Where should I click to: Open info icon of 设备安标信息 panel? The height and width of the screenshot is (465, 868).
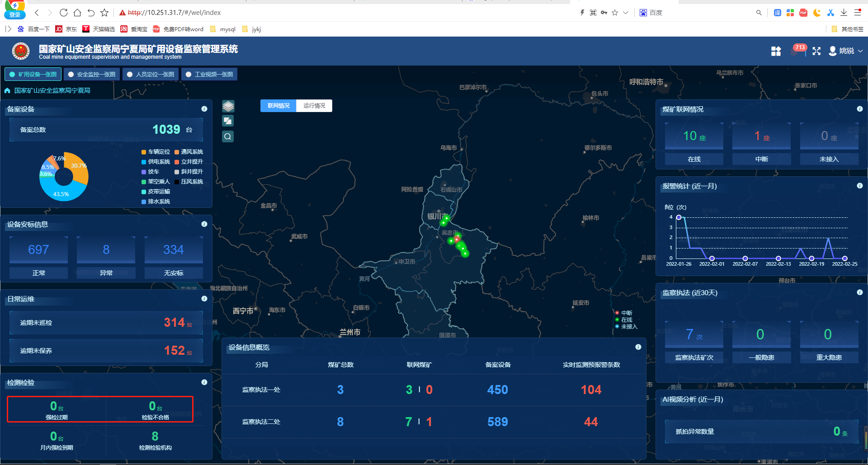[x=204, y=224]
